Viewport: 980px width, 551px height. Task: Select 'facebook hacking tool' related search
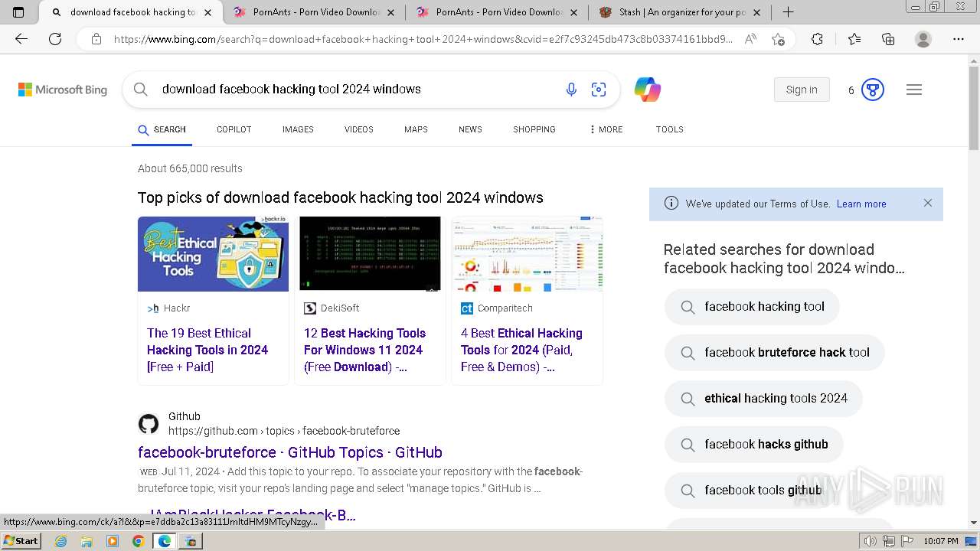(752, 307)
